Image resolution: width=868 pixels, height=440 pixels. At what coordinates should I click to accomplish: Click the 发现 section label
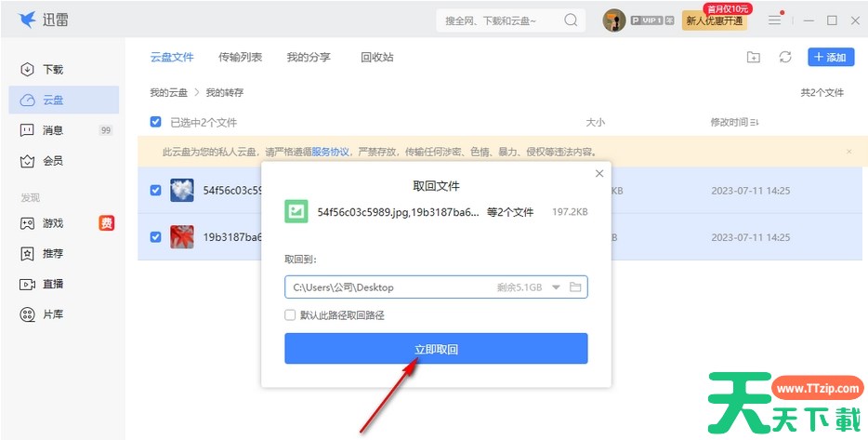30,198
